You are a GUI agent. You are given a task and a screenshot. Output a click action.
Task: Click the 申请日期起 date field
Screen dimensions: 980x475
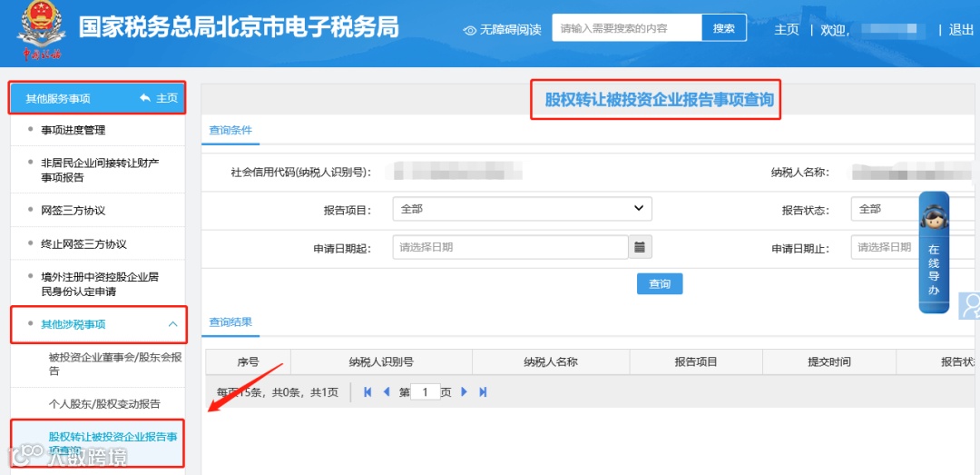(510, 247)
